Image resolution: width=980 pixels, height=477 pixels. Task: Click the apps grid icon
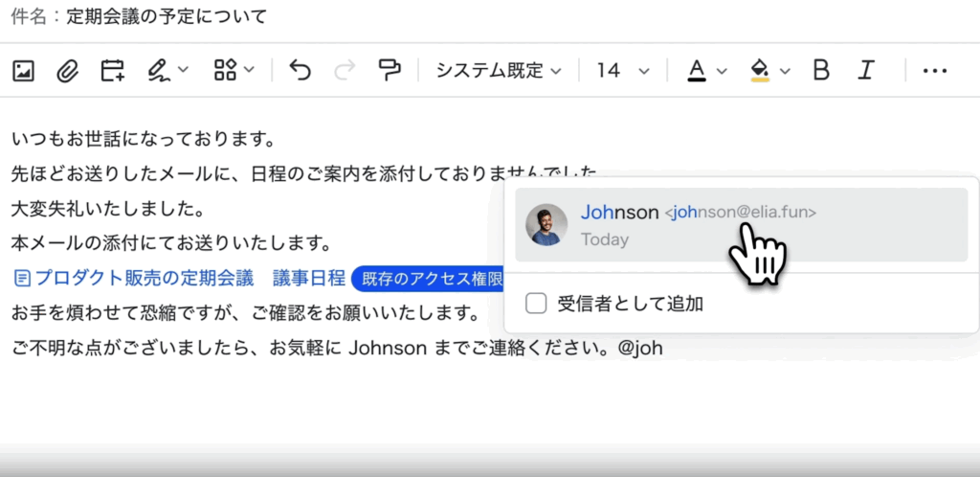point(225,70)
